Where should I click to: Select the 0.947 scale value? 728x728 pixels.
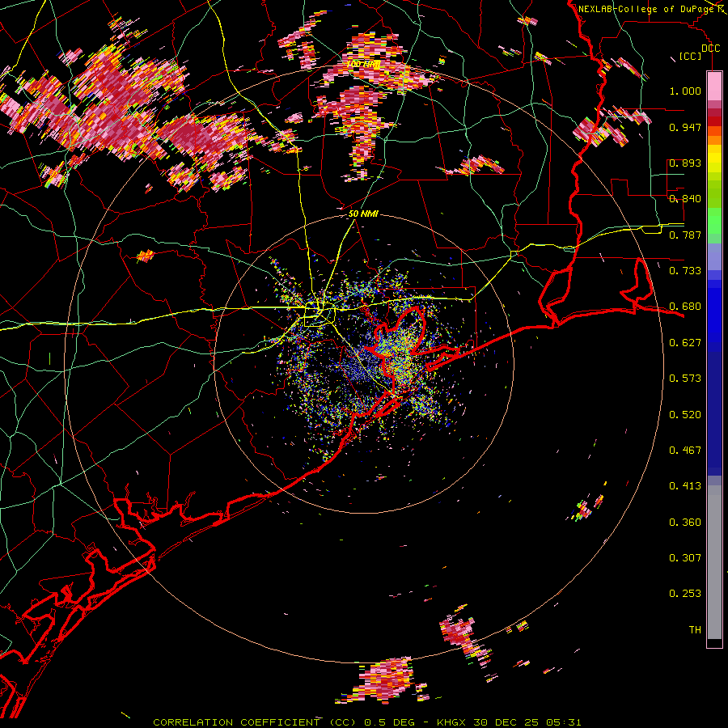(x=685, y=127)
